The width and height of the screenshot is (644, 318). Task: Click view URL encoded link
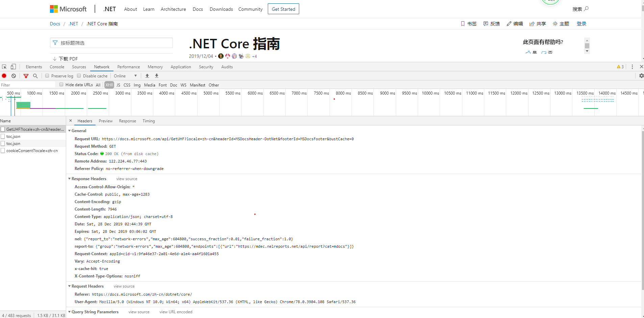point(176,312)
